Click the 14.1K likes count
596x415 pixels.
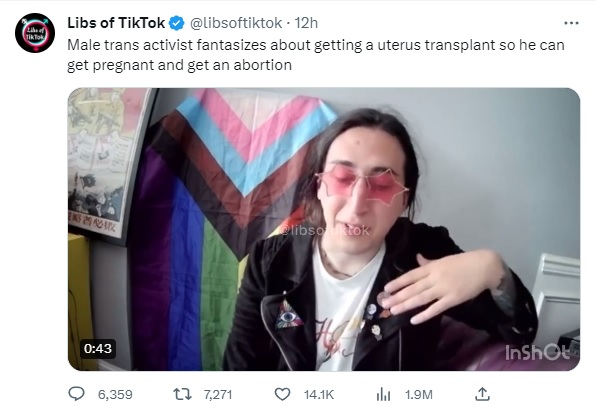[319, 395]
